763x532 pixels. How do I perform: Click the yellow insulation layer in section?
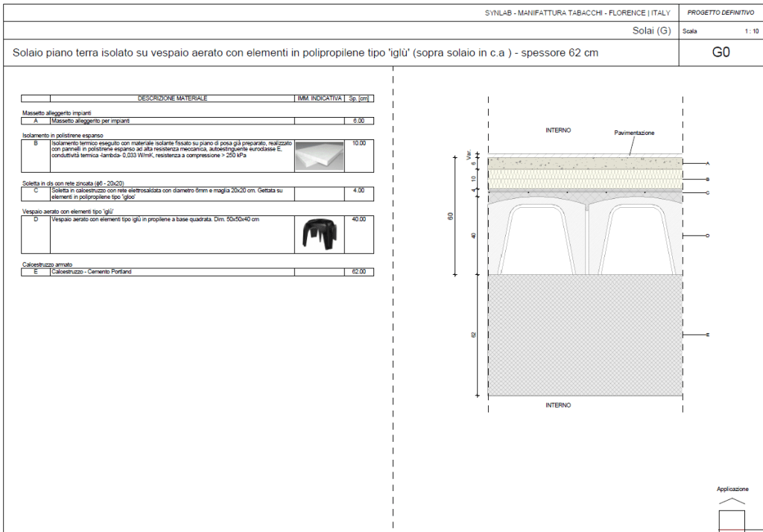coord(585,179)
